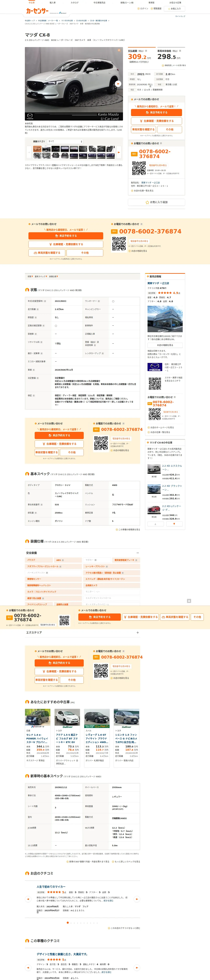Open the カタログ navigation tab
Image resolution: width=210 pixels, height=980 pixels.
pos(75,3)
